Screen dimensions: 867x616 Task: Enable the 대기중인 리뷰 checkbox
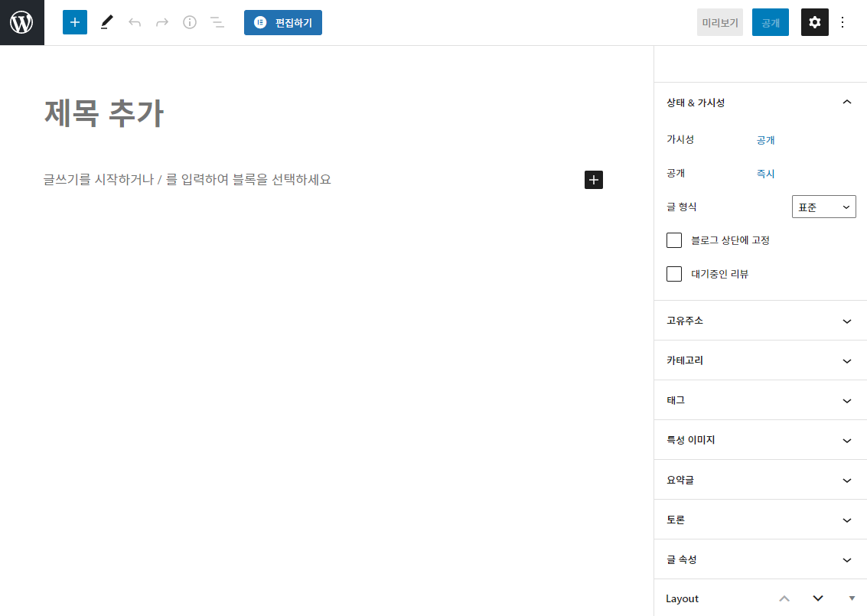tap(674, 274)
